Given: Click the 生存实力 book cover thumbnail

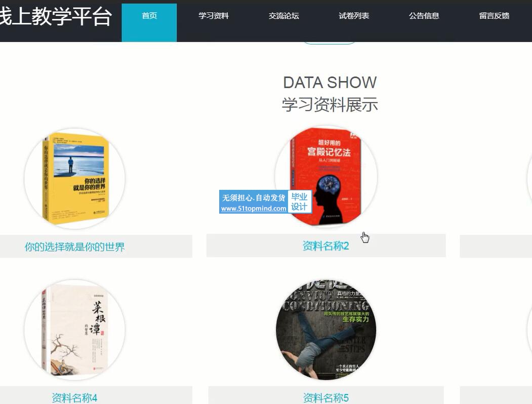Looking at the screenshot, I should [325, 329].
